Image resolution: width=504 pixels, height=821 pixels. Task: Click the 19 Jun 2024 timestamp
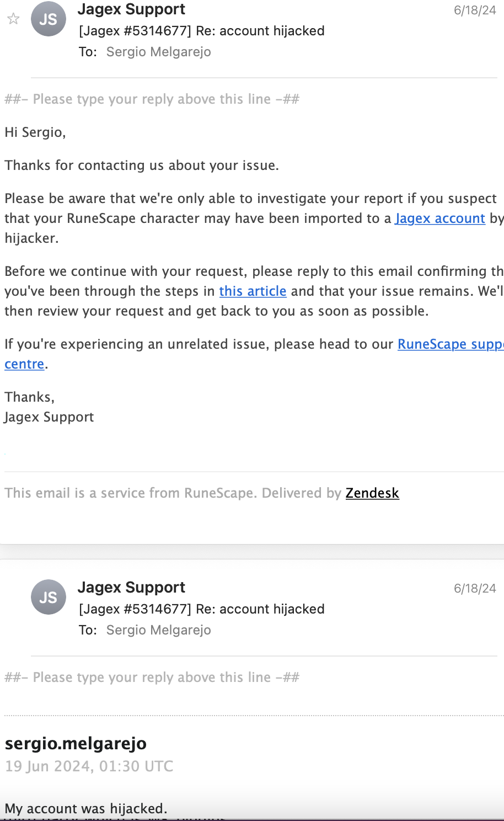tap(89, 766)
